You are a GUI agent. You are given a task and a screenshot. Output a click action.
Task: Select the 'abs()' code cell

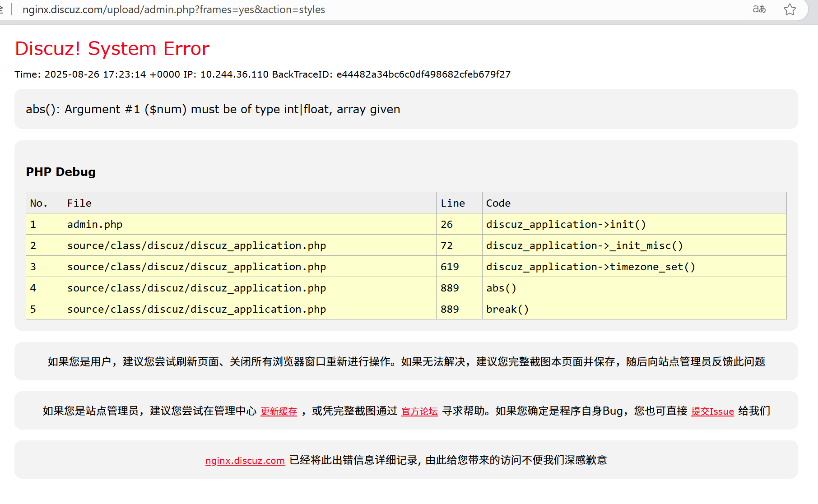click(634, 288)
